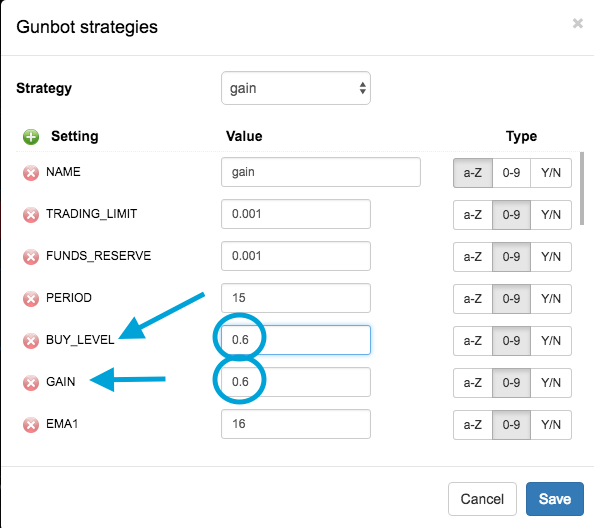Remove the EMA1 setting
This screenshot has width=594, height=528.
point(31,425)
